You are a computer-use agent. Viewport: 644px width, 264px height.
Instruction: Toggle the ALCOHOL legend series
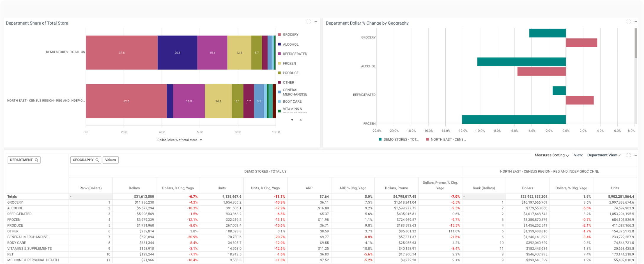tap(290, 44)
